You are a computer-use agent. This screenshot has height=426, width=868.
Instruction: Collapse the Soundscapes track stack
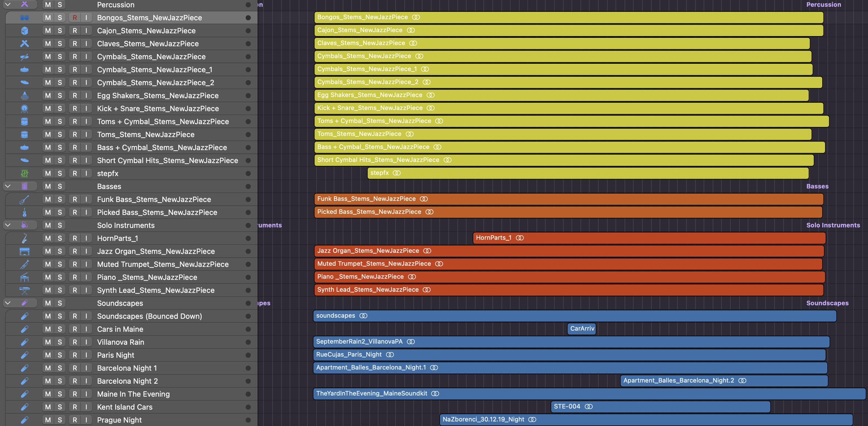[8, 303]
